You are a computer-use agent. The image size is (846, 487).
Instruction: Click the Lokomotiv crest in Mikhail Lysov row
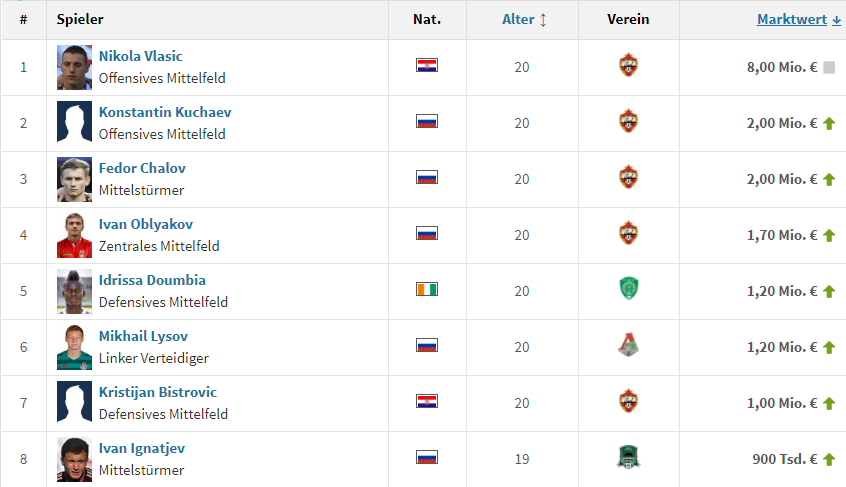pos(628,345)
